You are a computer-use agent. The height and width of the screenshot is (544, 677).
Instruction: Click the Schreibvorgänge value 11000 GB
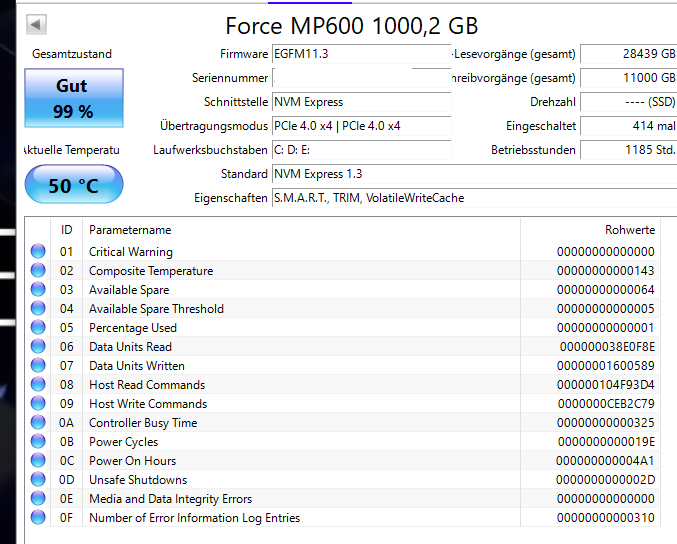click(629, 78)
